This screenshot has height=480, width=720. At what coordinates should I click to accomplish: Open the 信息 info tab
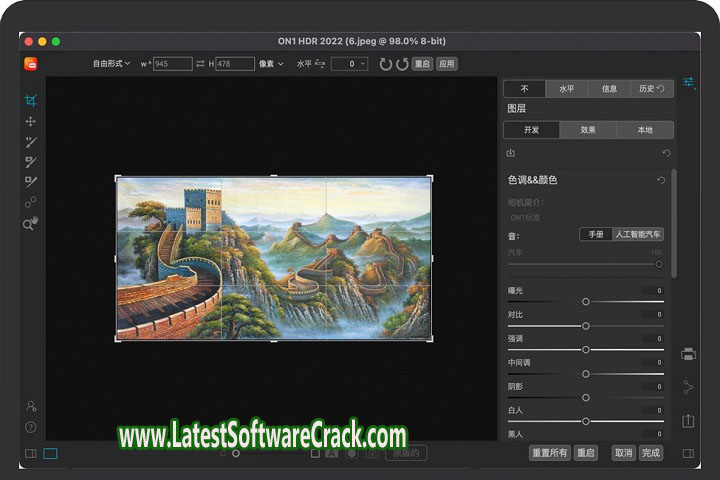(609, 88)
